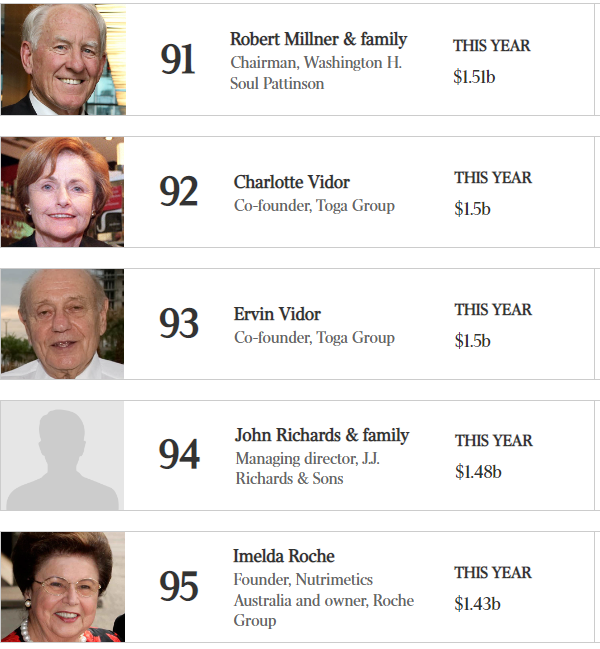
Task: Open the Charlotte Vidor name link
Action: [x=292, y=182]
